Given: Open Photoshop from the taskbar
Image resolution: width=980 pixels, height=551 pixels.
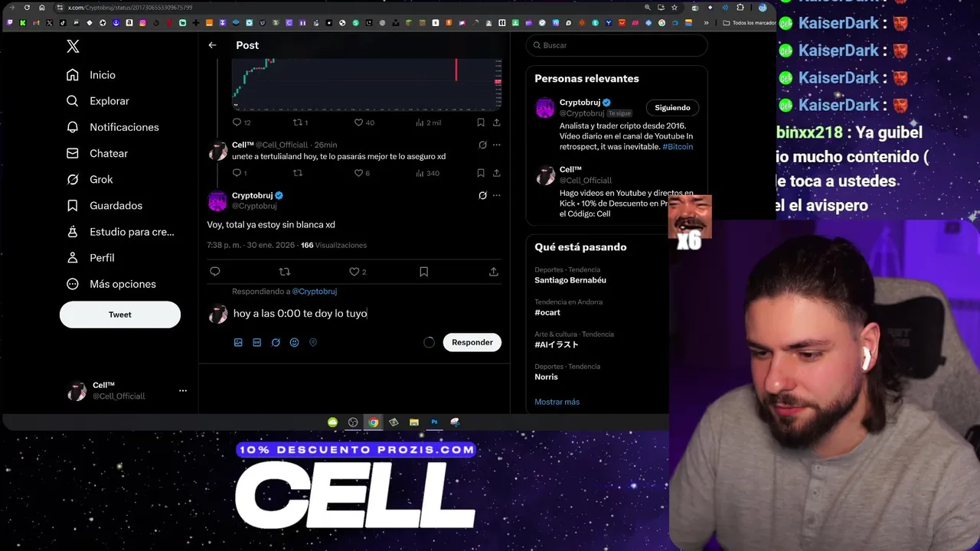Looking at the screenshot, I should pos(434,422).
